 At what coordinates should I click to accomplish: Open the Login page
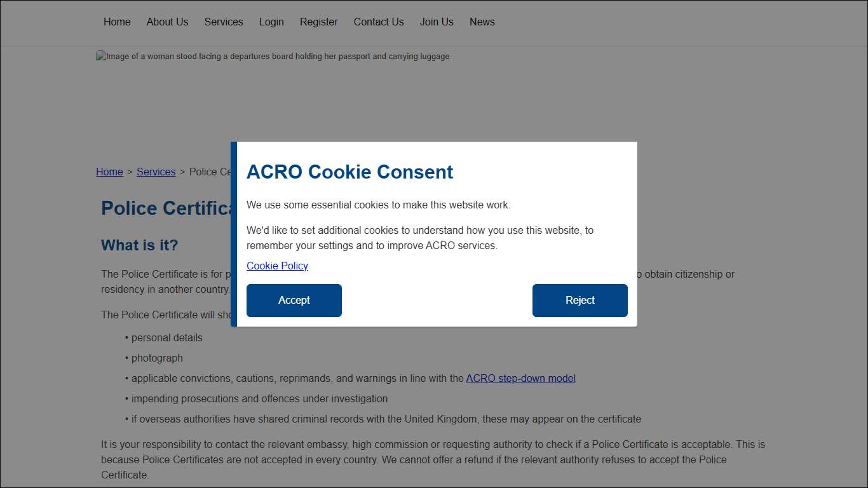coord(271,22)
